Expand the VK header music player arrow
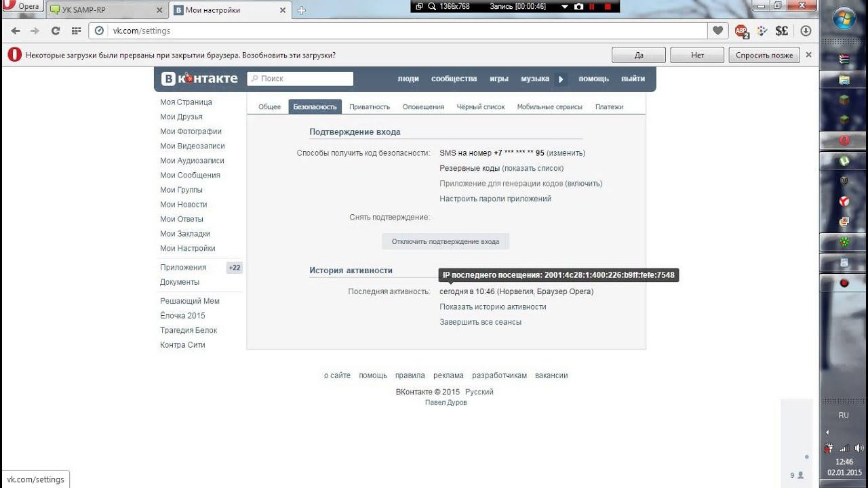 pos(561,79)
